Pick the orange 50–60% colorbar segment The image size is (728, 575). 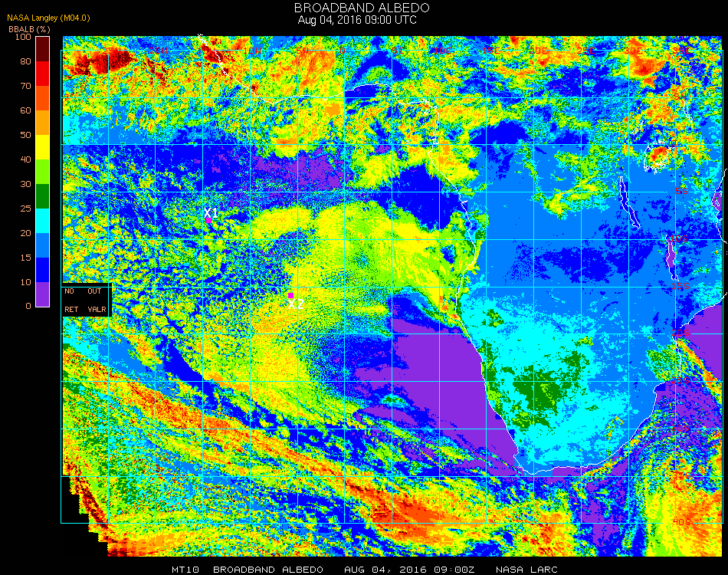[43, 123]
